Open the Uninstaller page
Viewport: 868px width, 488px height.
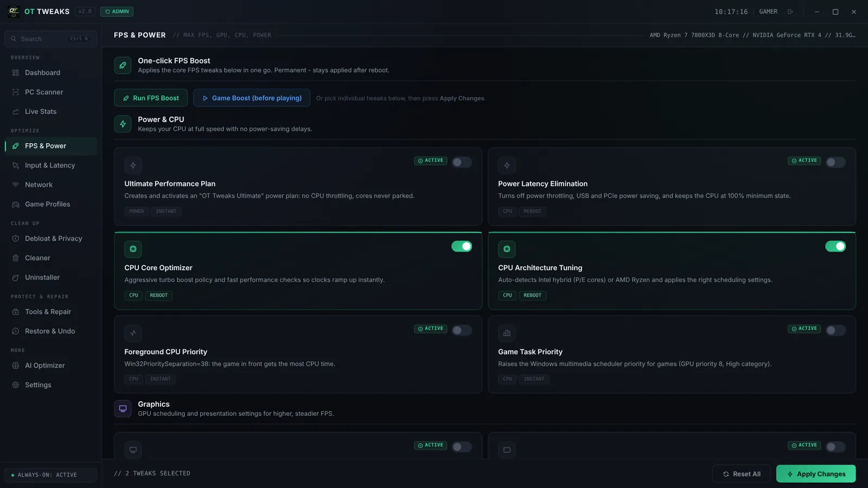(50, 278)
